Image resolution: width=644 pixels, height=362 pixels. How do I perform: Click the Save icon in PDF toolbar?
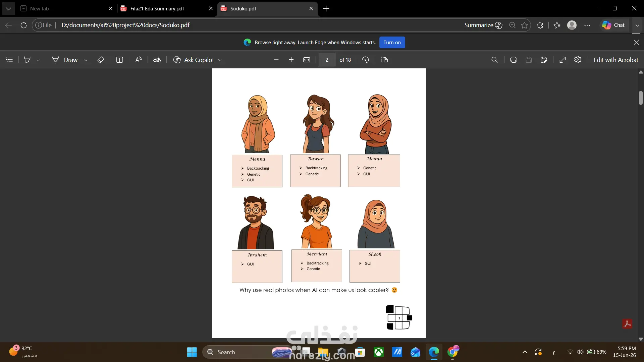529,60
